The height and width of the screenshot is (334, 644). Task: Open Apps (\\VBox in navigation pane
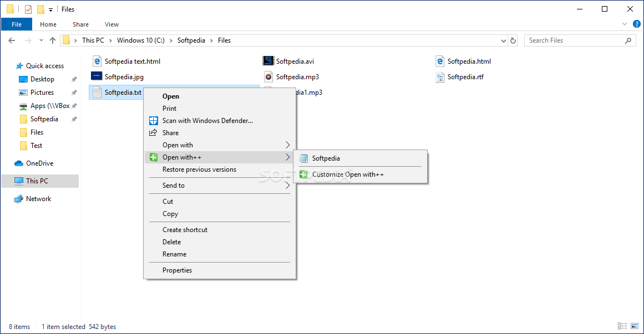coord(50,106)
